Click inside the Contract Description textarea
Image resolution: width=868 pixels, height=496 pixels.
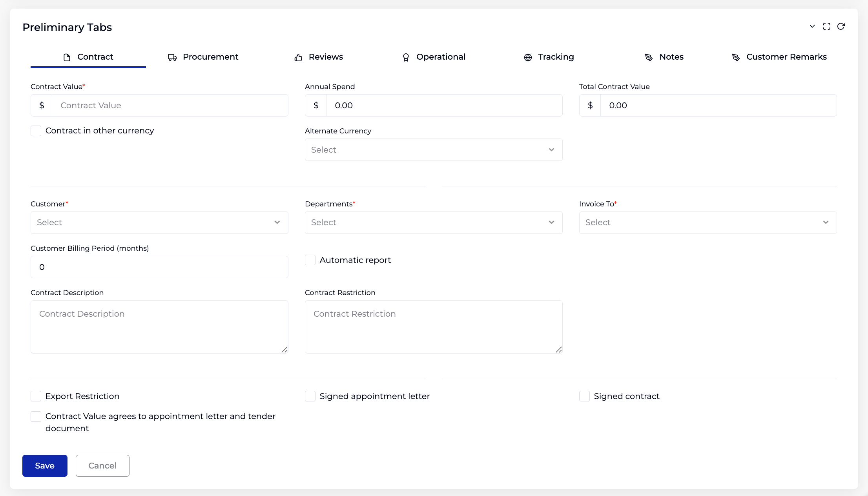click(x=159, y=327)
